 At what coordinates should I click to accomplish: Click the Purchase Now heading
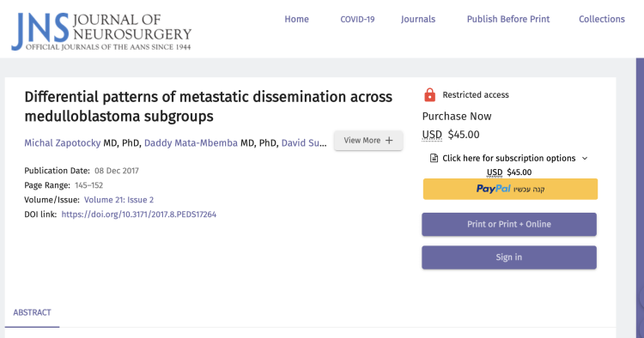tap(457, 117)
